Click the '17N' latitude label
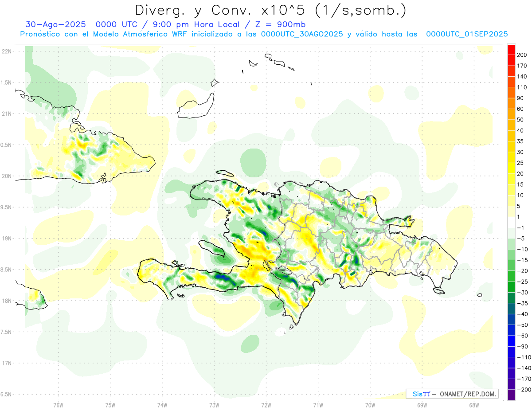The width and height of the screenshot is (532, 411). tap(7, 363)
